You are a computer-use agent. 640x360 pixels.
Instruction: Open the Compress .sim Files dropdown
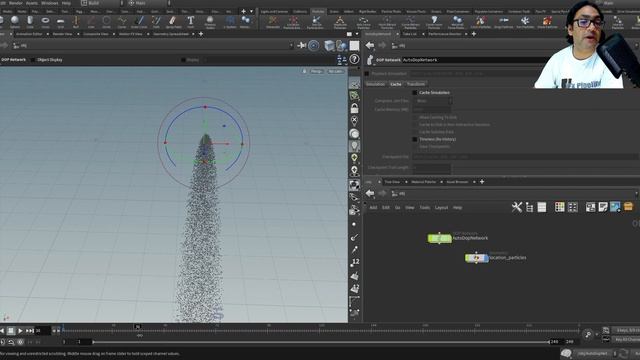(433, 101)
